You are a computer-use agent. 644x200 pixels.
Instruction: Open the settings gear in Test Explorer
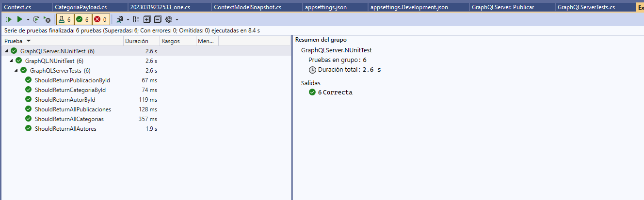[169, 19]
